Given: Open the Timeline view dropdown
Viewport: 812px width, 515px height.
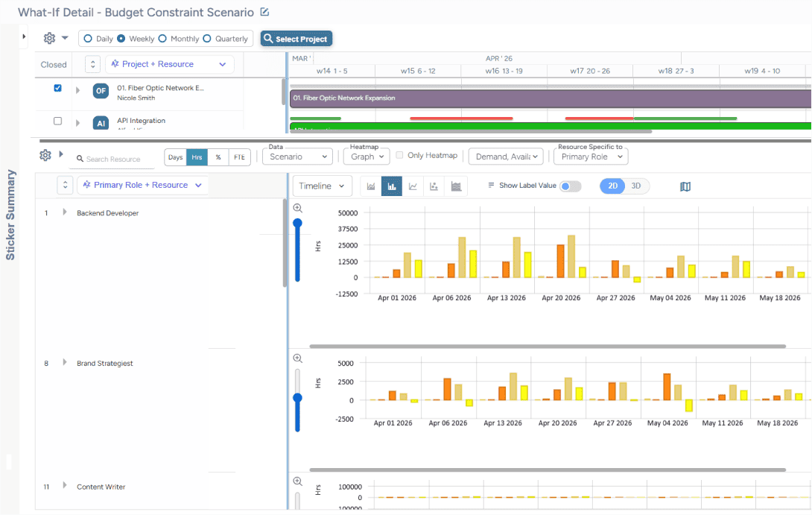Looking at the screenshot, I should pyautogui.click(x=322, y=186).
